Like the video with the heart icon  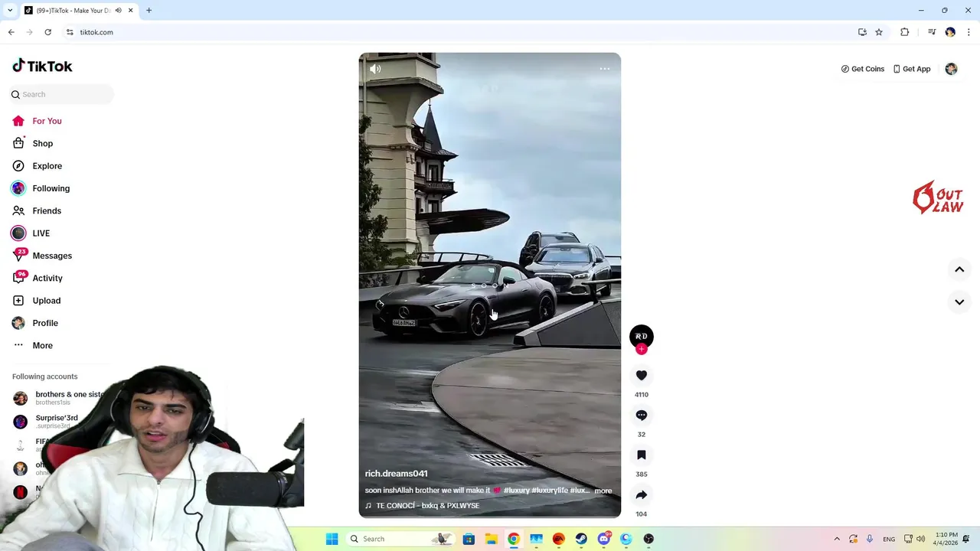[x=642, y=375]
